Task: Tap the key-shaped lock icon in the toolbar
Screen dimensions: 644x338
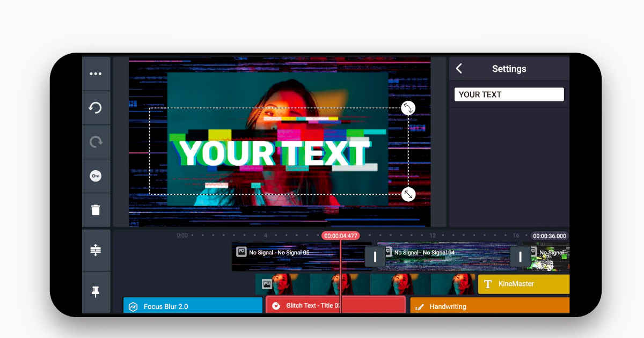Action: pyautogui.click(x=96, y=175)
